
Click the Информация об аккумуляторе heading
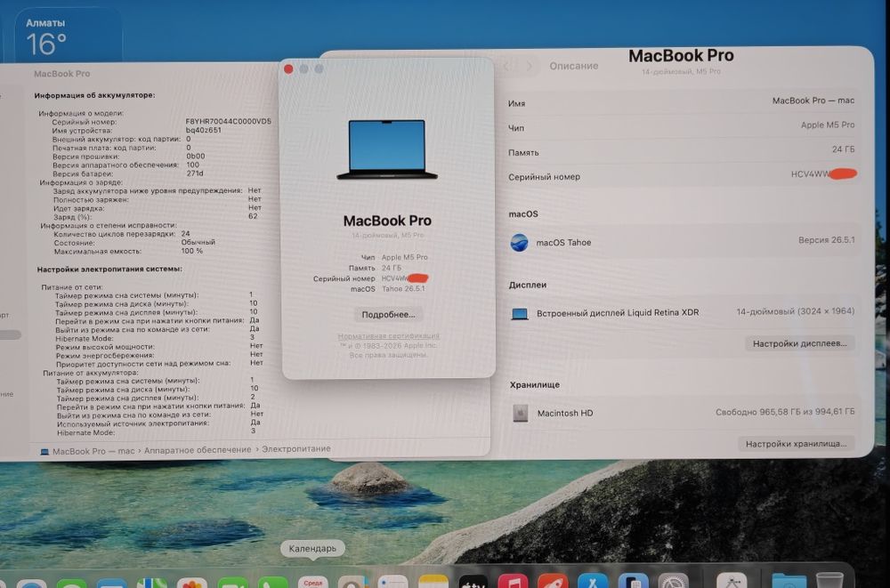94,95
